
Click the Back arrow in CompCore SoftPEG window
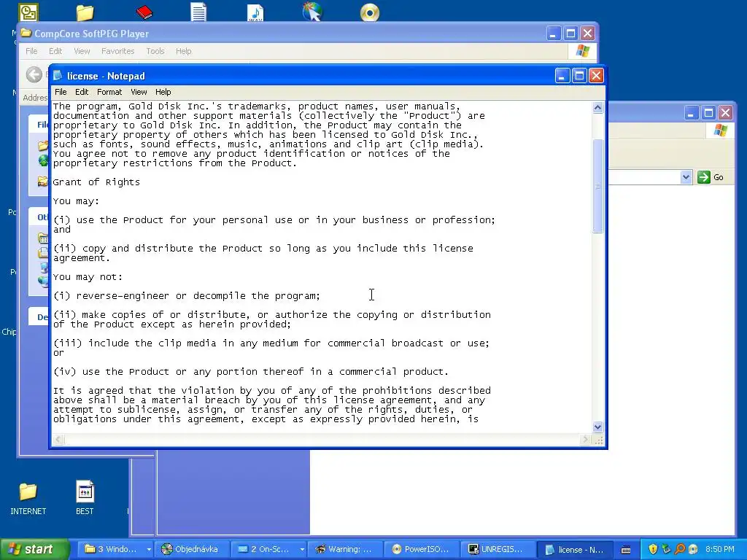pyautogui.click(x=34, y=74)
